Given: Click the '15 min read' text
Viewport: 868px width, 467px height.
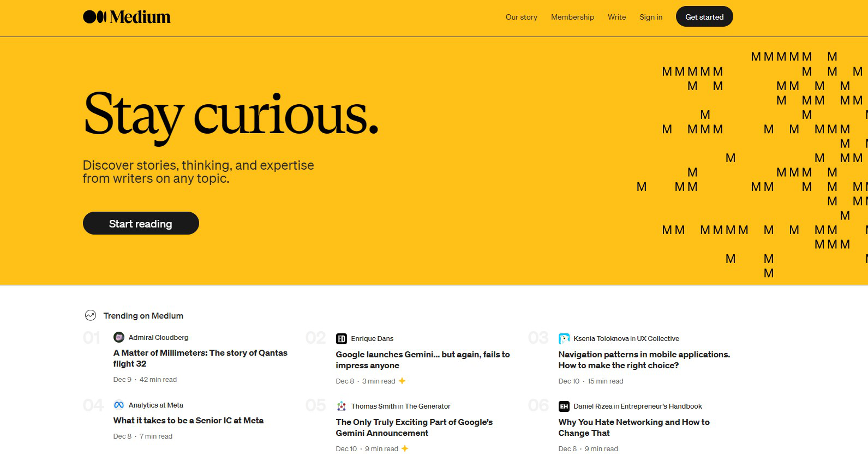Looking at the screenshot, I should pos(605,381).
